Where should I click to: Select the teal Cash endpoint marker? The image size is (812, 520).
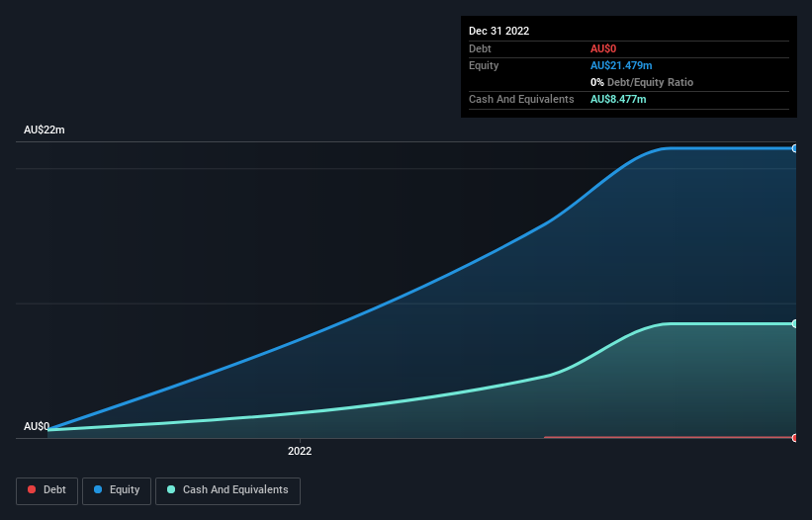pyautogui.click(x=794, y=324)
